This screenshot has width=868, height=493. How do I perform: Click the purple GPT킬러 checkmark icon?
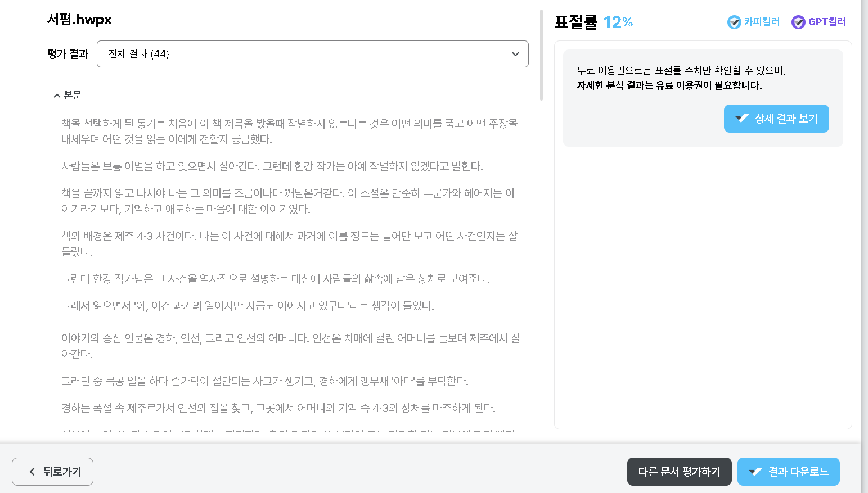tap(798, 22)
